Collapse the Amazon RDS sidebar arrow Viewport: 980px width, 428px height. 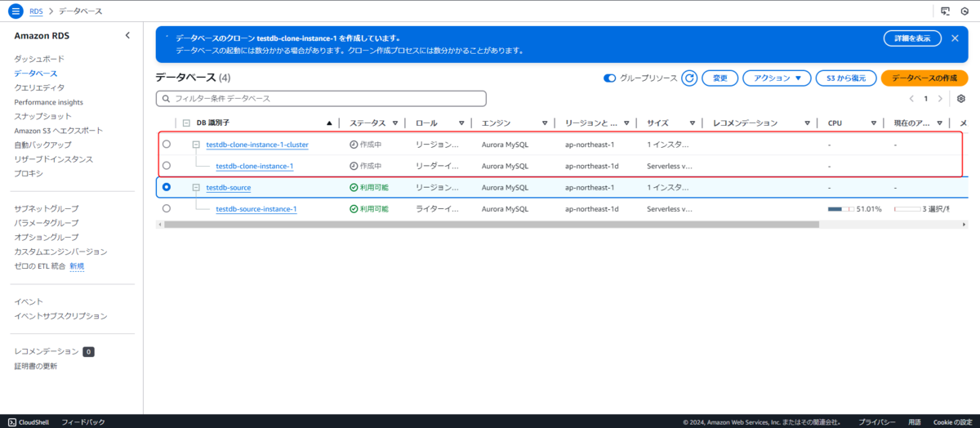[x=127, y=35]
